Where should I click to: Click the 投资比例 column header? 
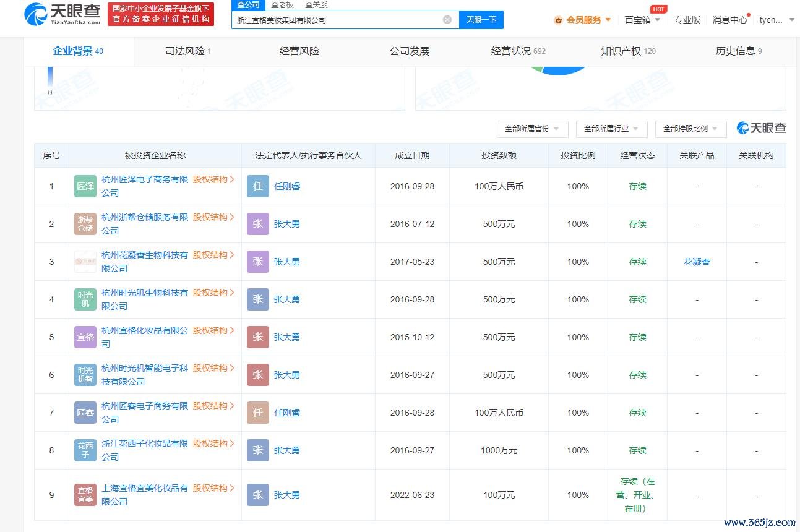coord(578,155)
